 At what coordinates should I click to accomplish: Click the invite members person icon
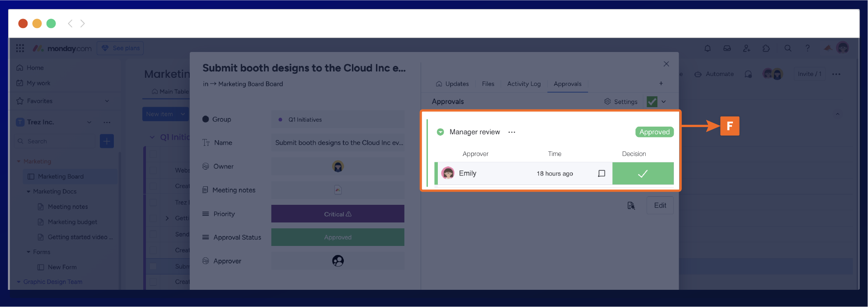click(x=746, y=48)
